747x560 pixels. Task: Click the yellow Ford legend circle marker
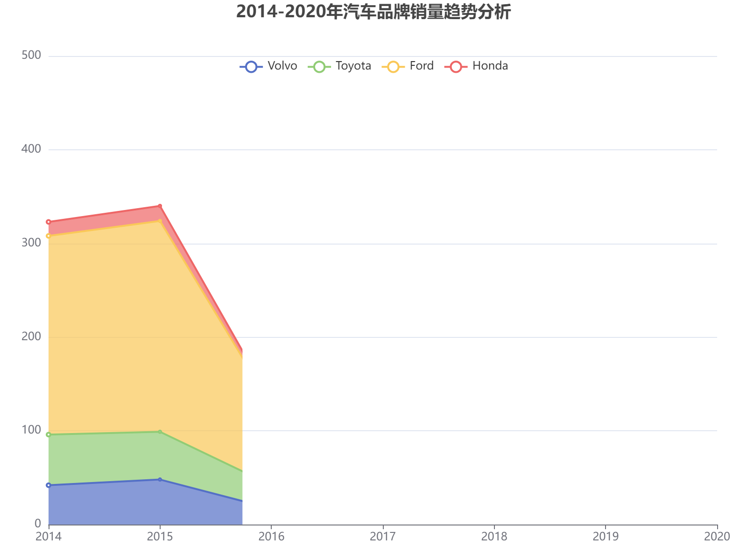394,67
